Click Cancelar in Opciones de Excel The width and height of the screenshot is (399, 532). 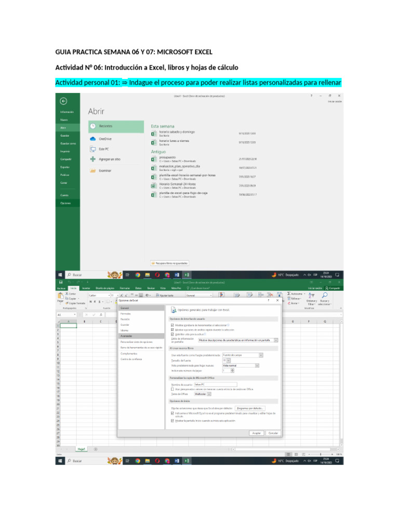tap(273, 433)
